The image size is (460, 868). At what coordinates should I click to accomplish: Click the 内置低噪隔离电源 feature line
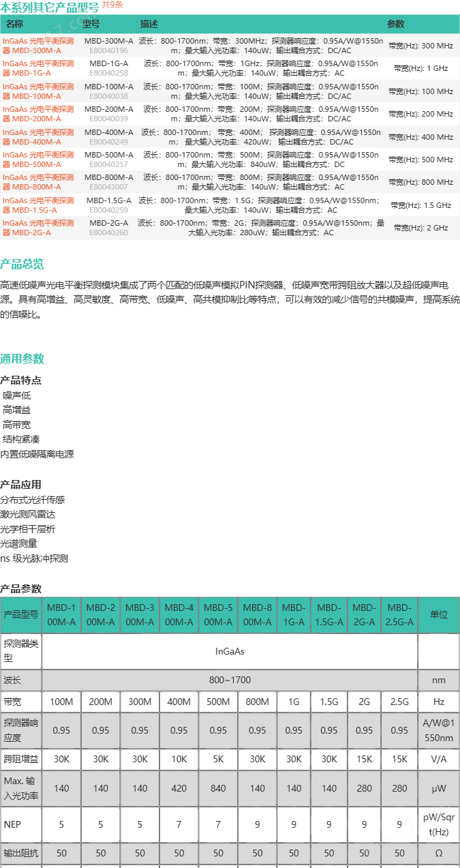37,454
